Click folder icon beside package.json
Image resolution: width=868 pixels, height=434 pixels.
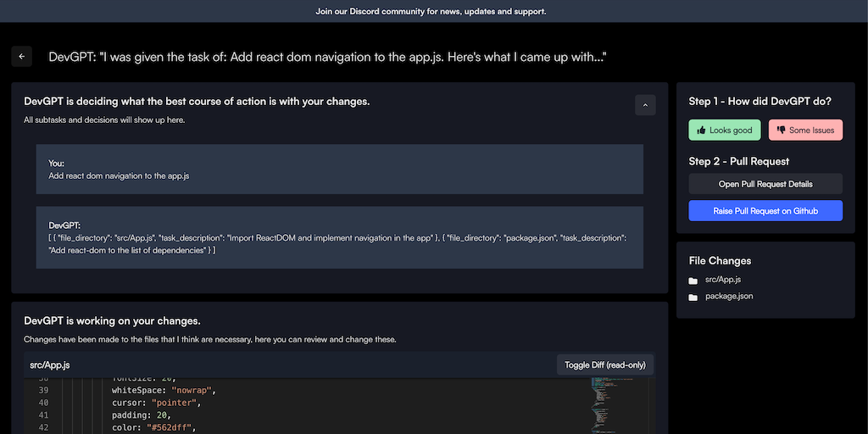click(693, 297)
